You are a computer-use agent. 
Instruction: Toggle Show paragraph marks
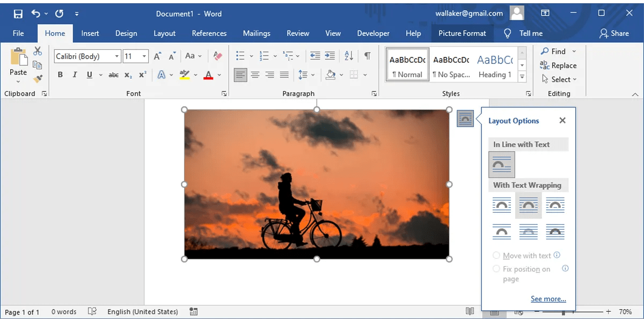(368, 56)
